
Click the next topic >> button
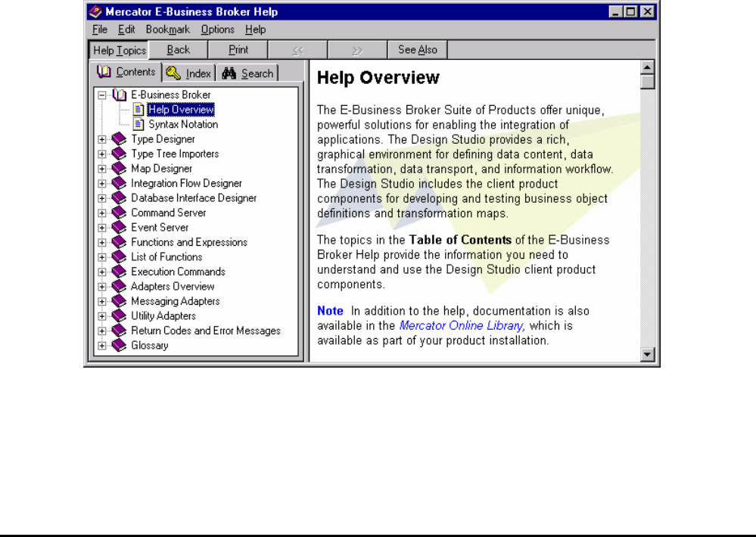pos(358,50)
